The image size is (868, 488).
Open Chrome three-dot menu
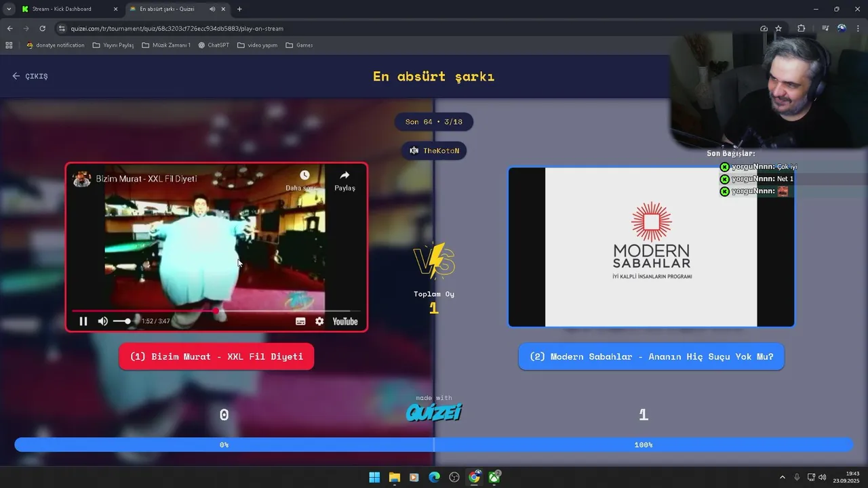859,28
